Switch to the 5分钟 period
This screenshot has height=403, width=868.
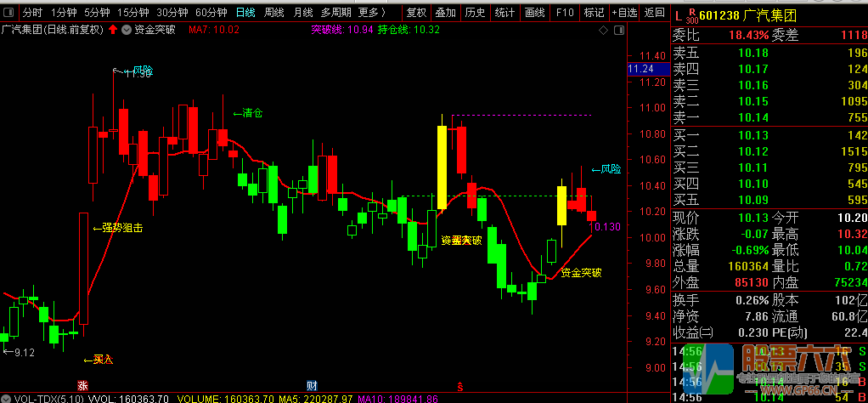point(98,12)
